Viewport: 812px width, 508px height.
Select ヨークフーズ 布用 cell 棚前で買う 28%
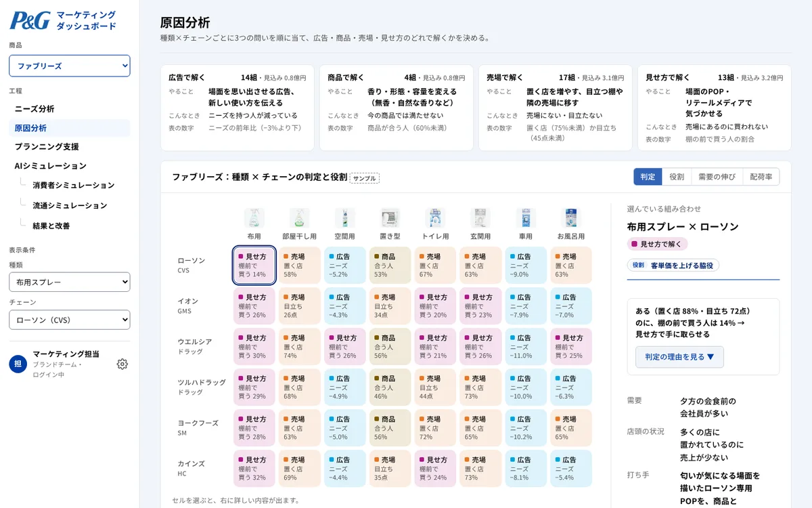pyautogui.click(x=254, y=428)
